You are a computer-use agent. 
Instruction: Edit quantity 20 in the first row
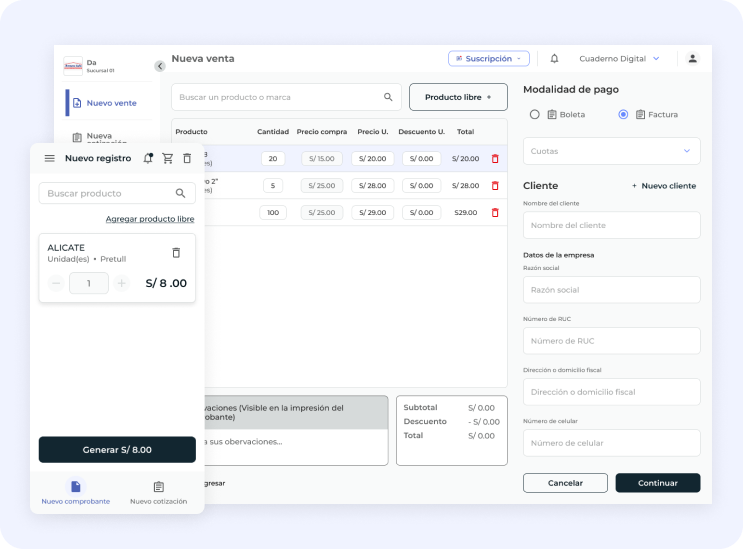coord(273,159)
